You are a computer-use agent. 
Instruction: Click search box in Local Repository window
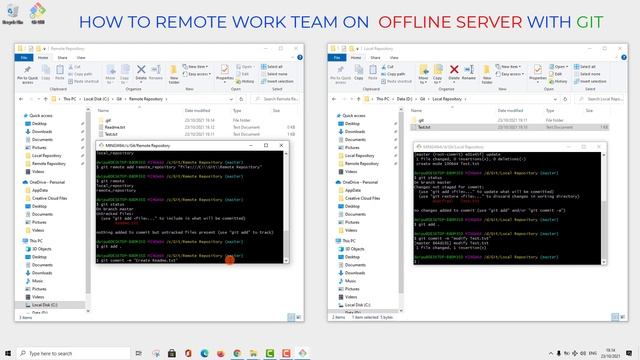click(x=600, y=99)
